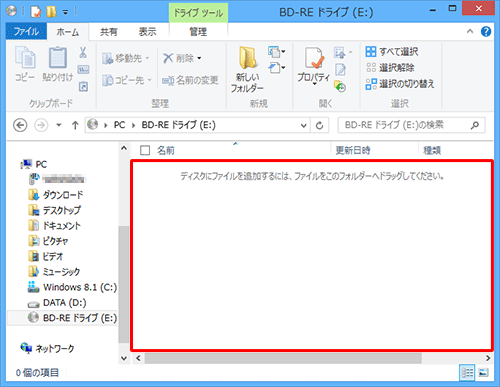Open Desktop (デスクトップ) in tree
Screen dimensions: 500x387
tap(55, 210)
